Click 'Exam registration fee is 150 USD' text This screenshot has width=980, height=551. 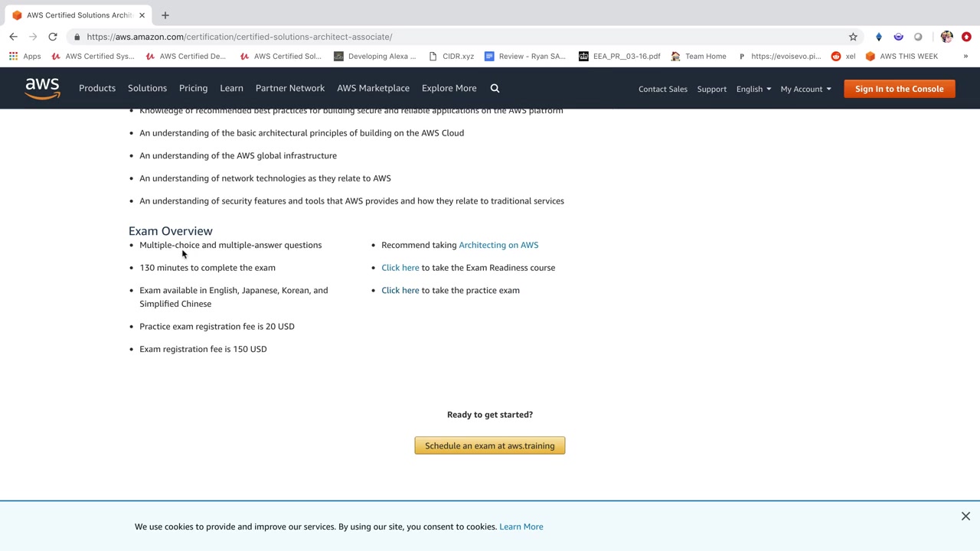coord(203,349)
